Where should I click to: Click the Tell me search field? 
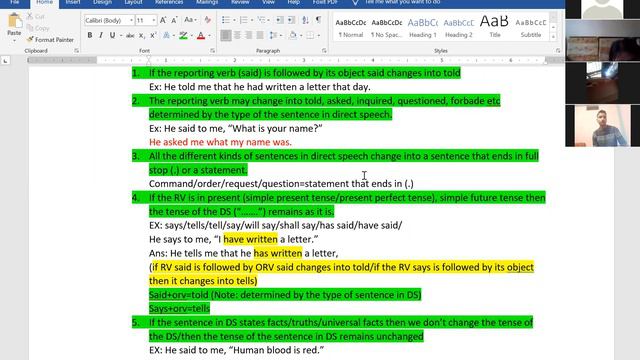point(402,2)
